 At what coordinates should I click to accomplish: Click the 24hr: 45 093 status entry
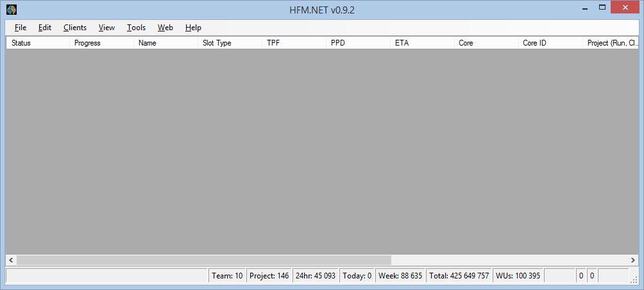click(316, 276)
